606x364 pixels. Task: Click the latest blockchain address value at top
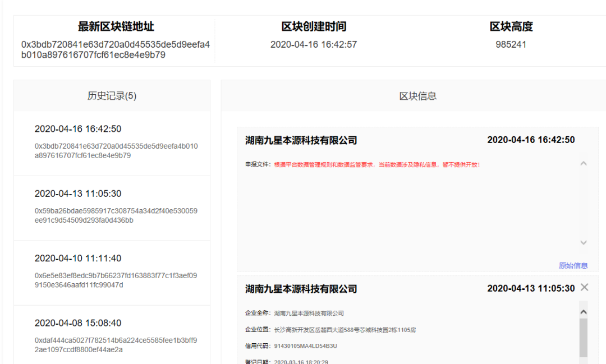[x=116, y=49]
